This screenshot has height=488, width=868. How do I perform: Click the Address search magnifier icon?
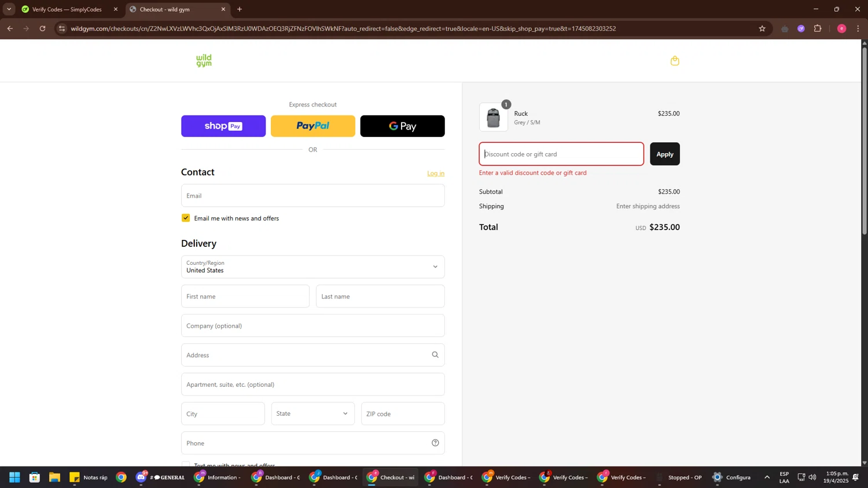pyautogui.click(x=435, y=355)
